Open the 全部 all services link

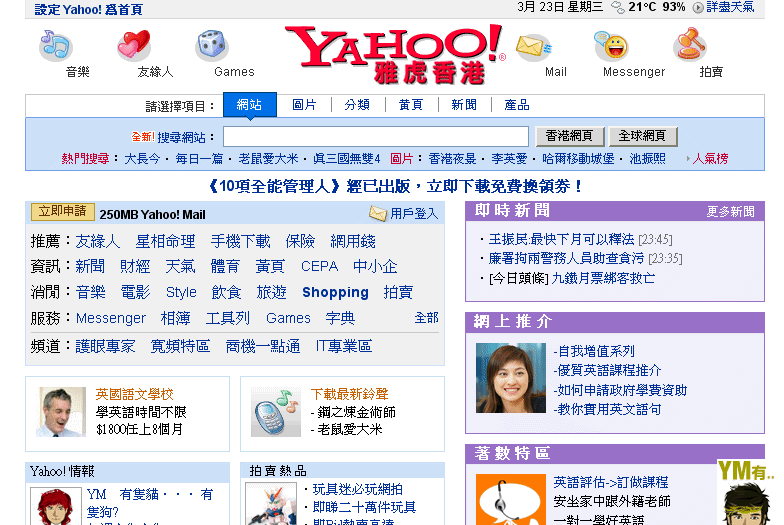(426, 318)
